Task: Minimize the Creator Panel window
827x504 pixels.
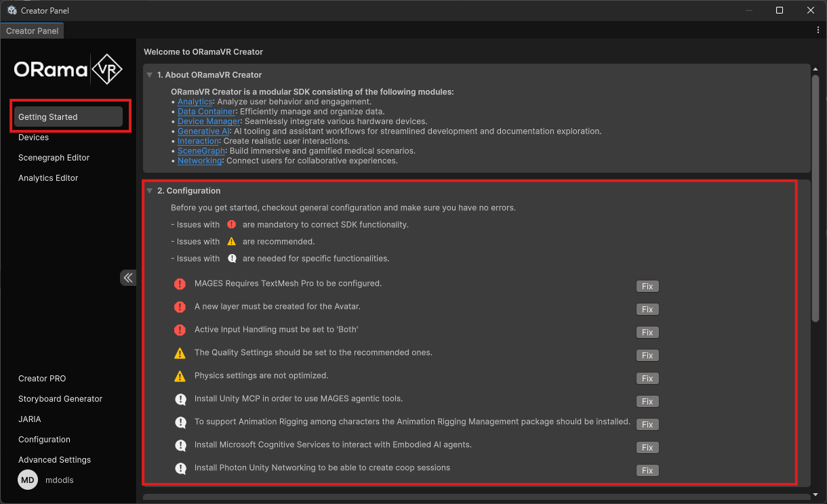Action: (x=748, y=10)
